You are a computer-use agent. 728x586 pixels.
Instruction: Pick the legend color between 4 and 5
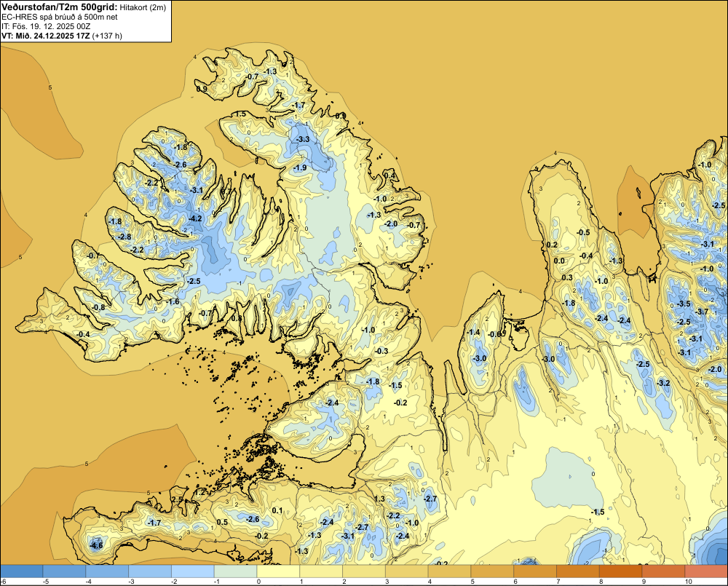click(x=449, y=571)
